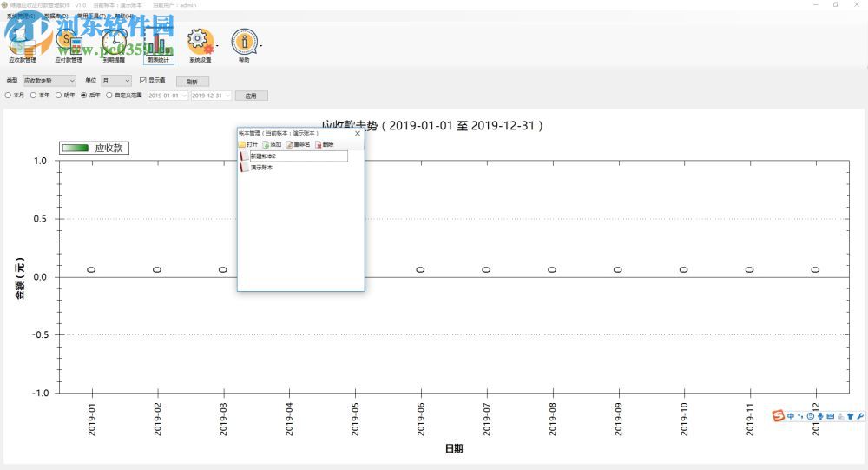Click Sogou microphone voice input icon
The image size is (868, 470).
(820, 416)
